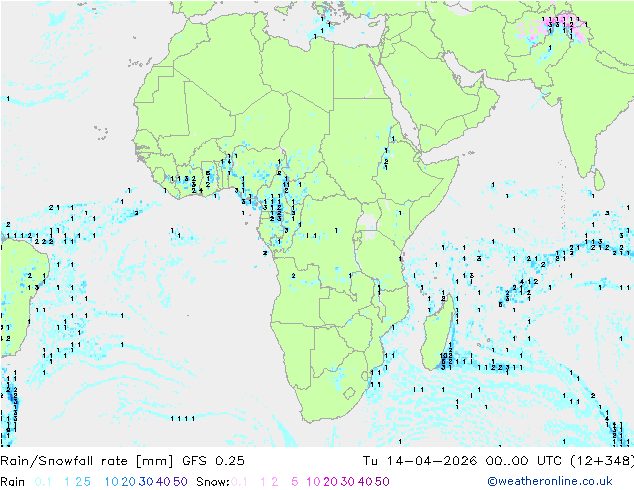
Task: Click the rain legend value 50
Action: (x=180, y=482)
